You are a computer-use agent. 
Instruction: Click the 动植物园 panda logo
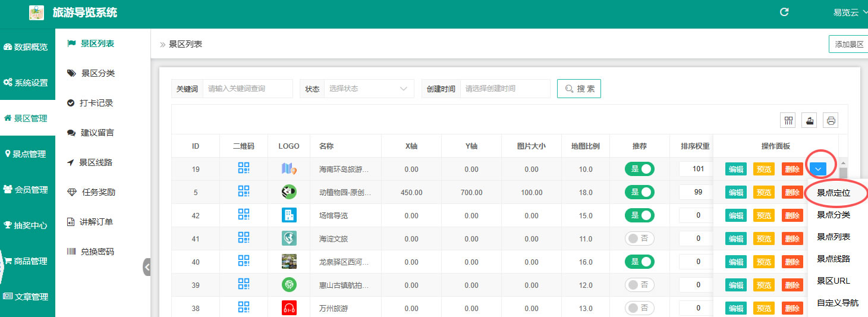289,192
